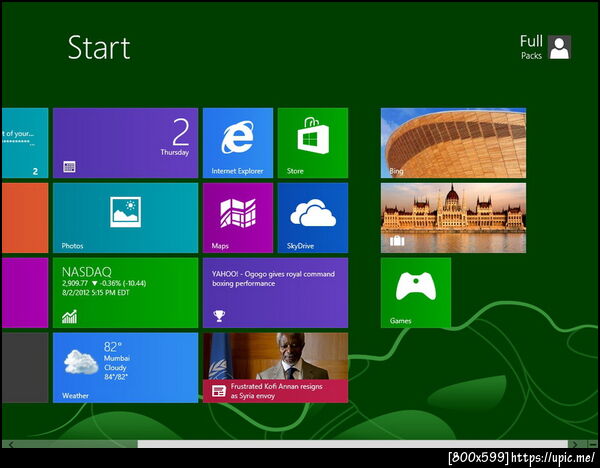This screenshot has width=600, height=468.
Task: Click the scrollbar right arrow
Action: [x=575, y=444]
